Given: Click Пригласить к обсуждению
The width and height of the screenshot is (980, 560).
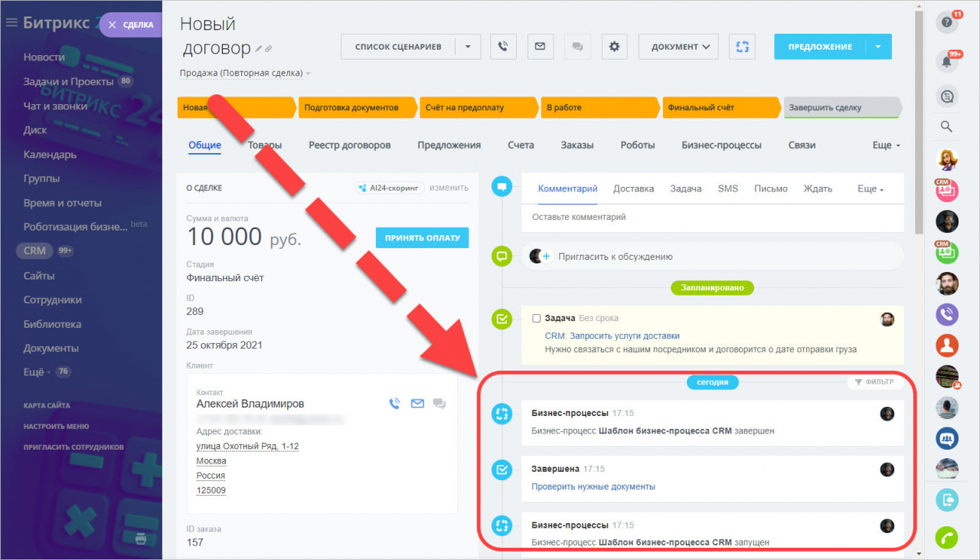Looking at the screenshot, I should tap(616, 257).
